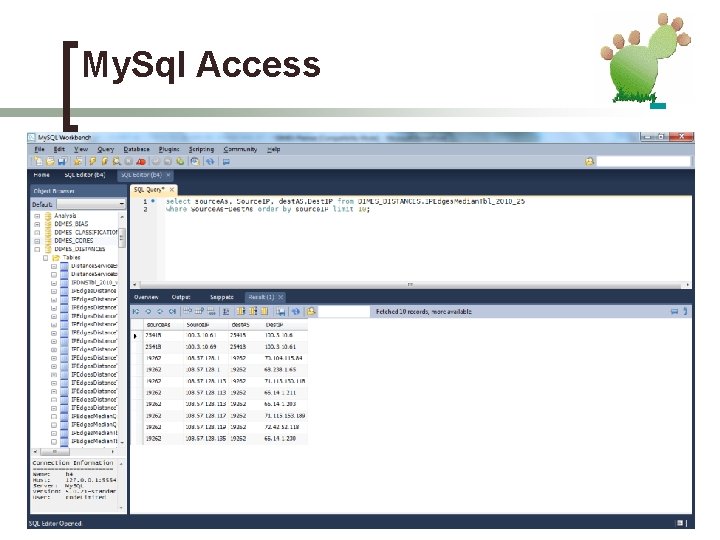Select the DIMES_CORES schema
Screen dimensions: 720x540
click(x=73, y=241)
